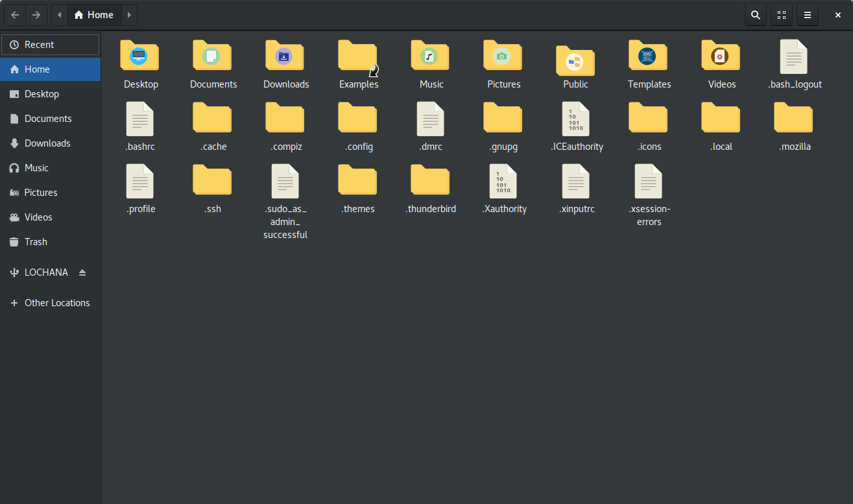The image size is (853, 504).
Task: Select the .profile file
Action: click(139, 181)
